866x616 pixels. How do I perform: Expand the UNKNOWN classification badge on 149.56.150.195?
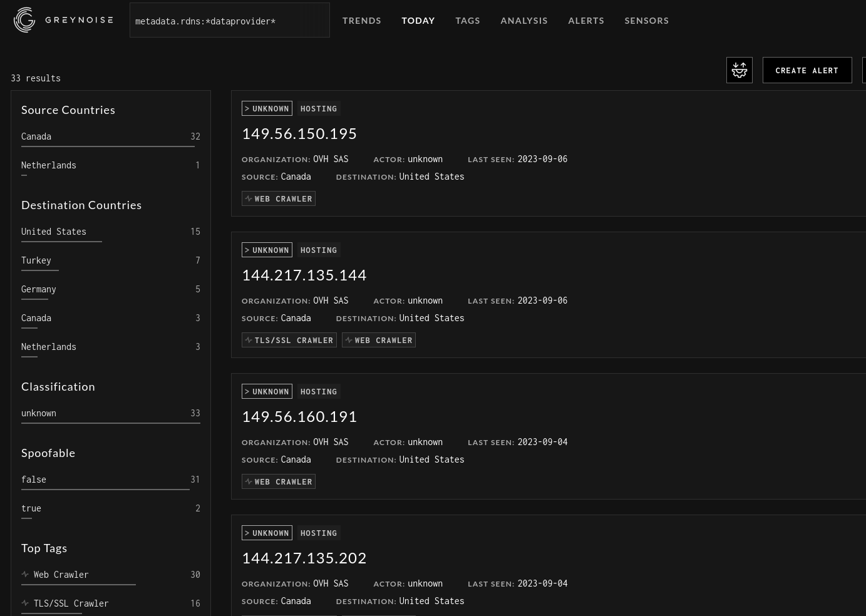(267, 108)
